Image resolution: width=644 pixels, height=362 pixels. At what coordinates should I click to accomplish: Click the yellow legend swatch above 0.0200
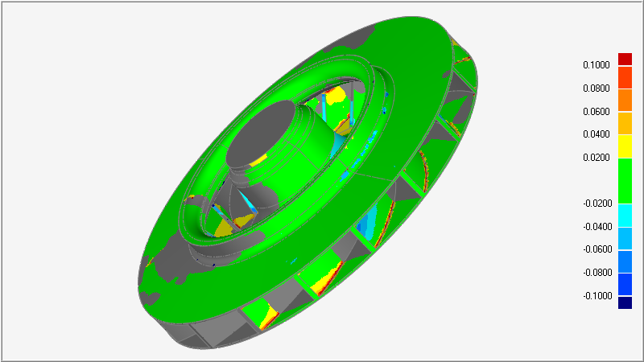(625, 146)
